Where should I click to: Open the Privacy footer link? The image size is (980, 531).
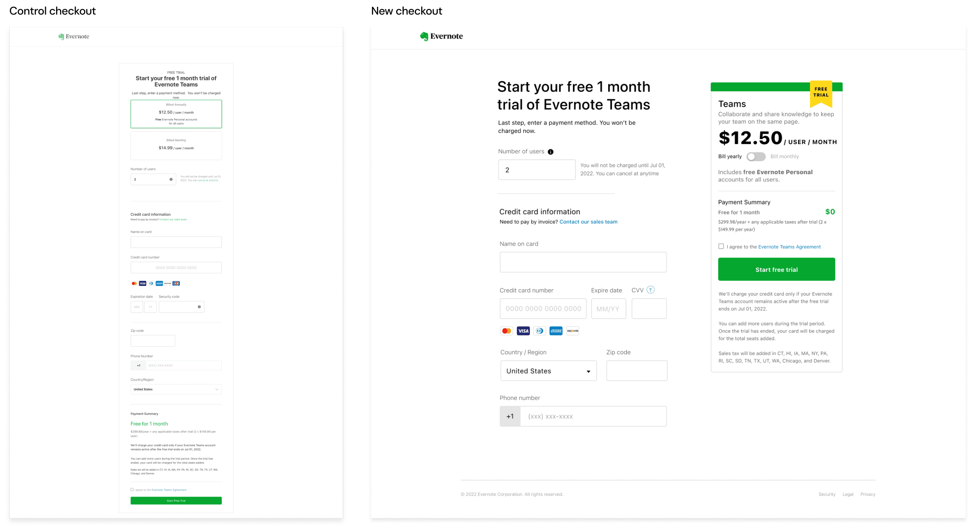[868, 494]
